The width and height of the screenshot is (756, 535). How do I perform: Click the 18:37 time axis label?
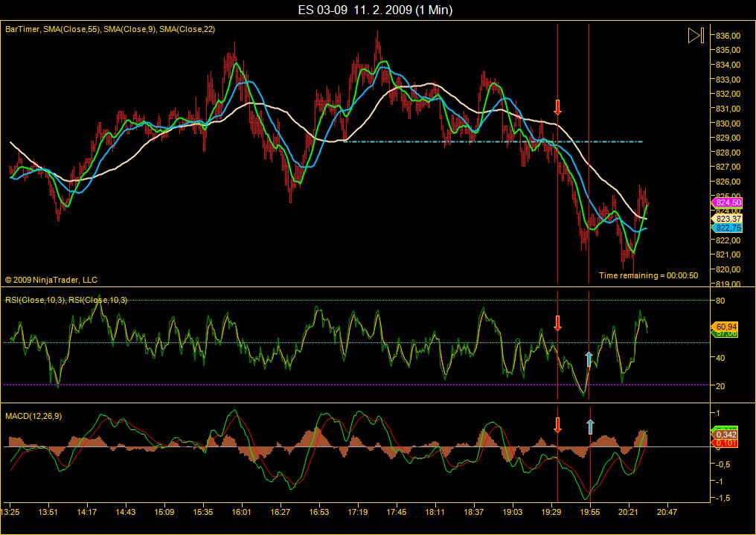click(473, 513)
